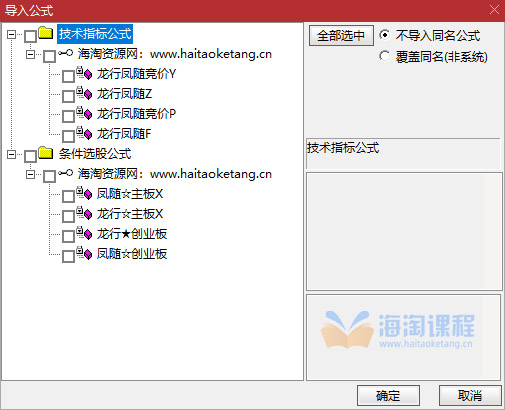The height and width of the screenshot is (410, 505).
Task: Select the 不导入同名公式 radio option
Action: [x=384, y=35]
